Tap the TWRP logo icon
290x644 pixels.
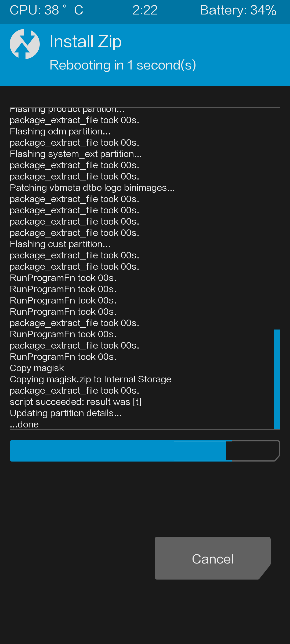(25, 44)
